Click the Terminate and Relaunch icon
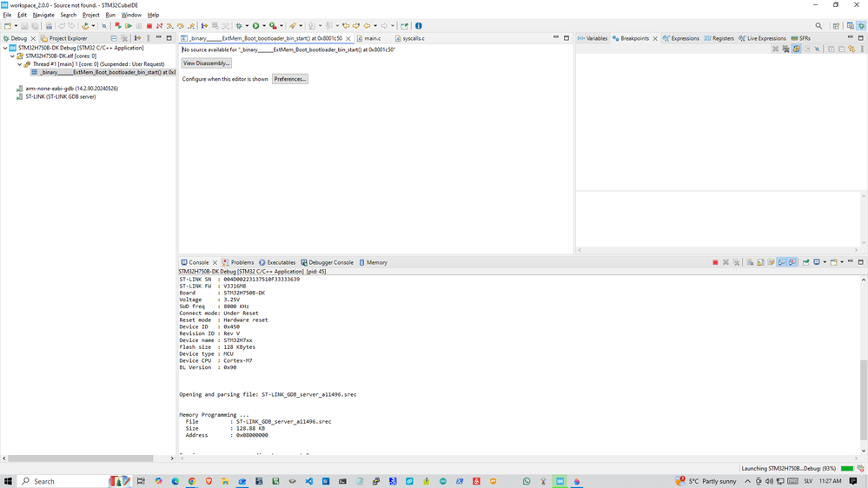Image resolution: width=868 pixels, height=488 pixels. click(118, 25)
